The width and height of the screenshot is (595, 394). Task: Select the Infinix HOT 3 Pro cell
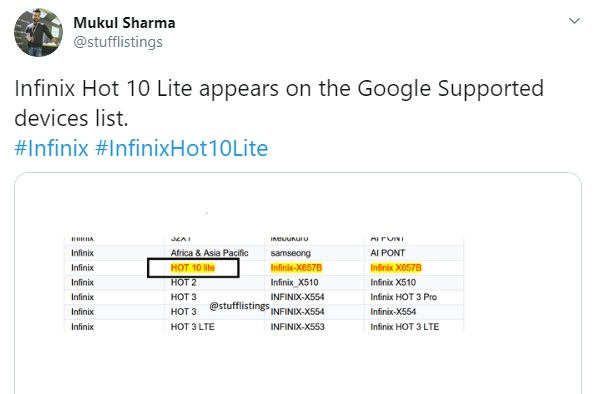click(x=404, y=297)
